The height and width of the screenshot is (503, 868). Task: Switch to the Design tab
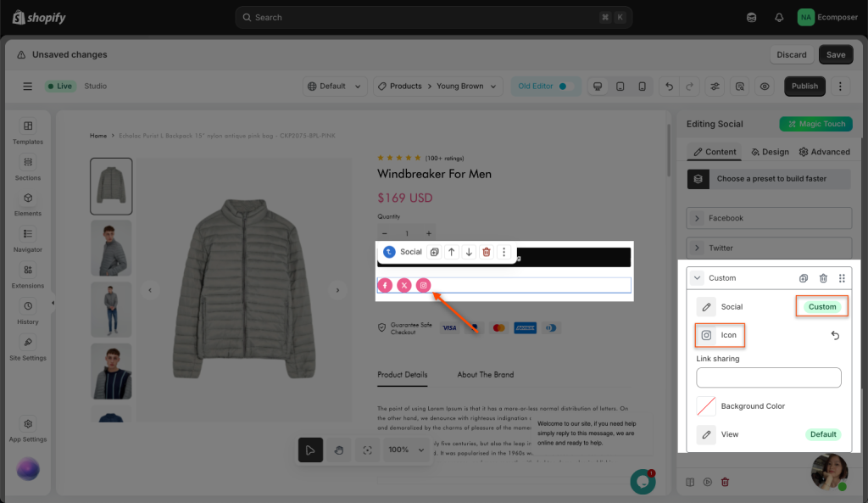769,152
